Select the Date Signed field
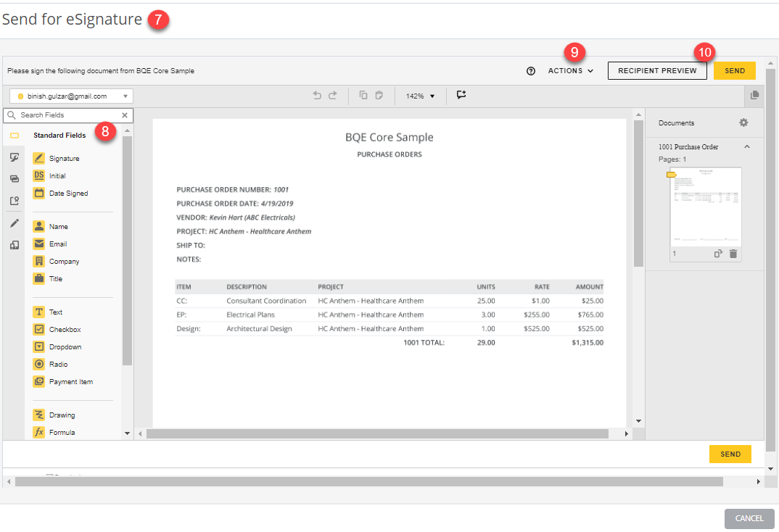This screenshot has height=532, width=779. coord(61,193)
